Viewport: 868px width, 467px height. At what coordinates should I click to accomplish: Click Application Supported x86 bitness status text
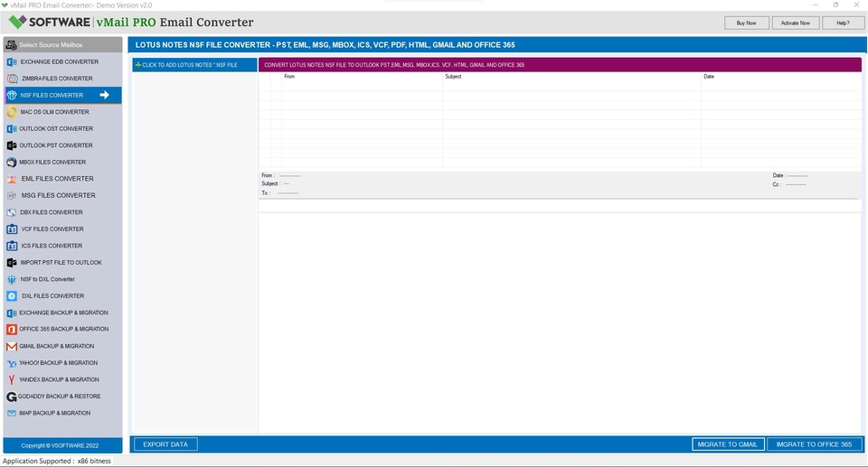(56, 461)
